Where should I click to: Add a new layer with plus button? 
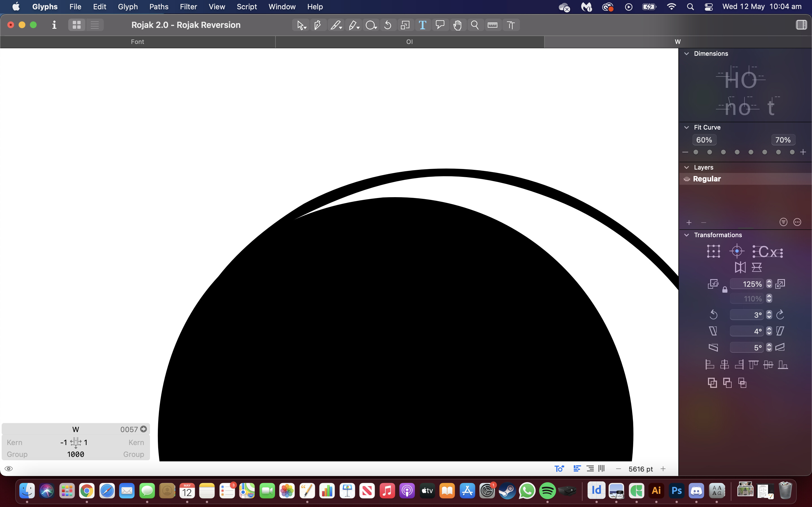tap(689, 223)
